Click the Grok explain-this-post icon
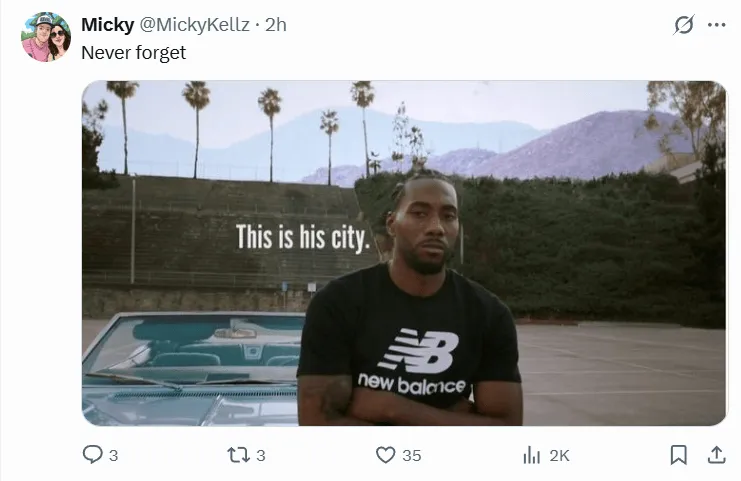 683,25
